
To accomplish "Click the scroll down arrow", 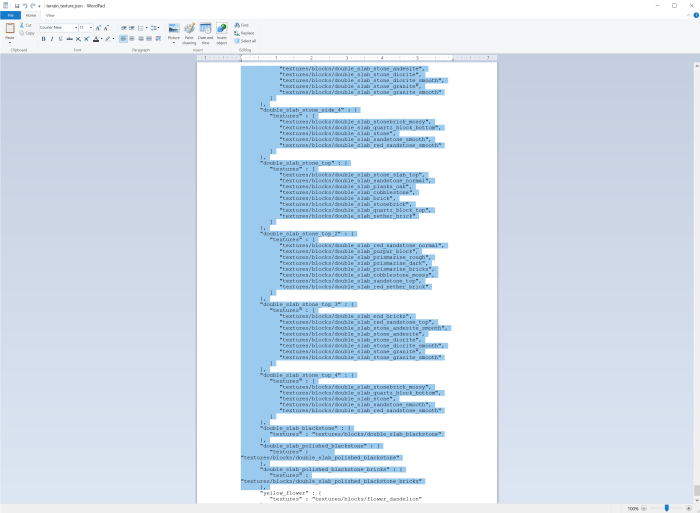I will pos(696,500).
